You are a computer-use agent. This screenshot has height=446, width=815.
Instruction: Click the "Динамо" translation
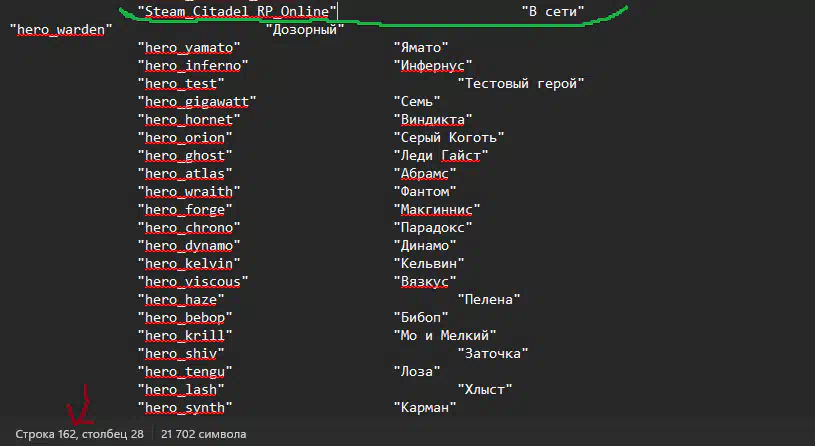pos(425,246)
